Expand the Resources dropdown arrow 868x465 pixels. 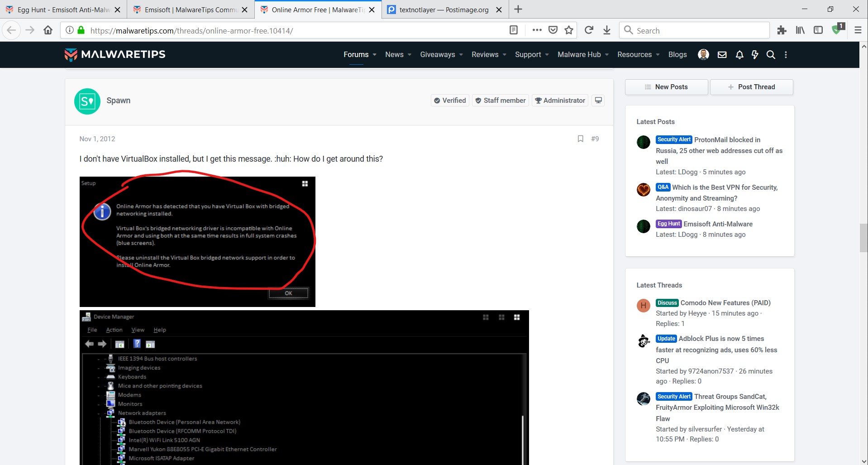pos(658,55)
